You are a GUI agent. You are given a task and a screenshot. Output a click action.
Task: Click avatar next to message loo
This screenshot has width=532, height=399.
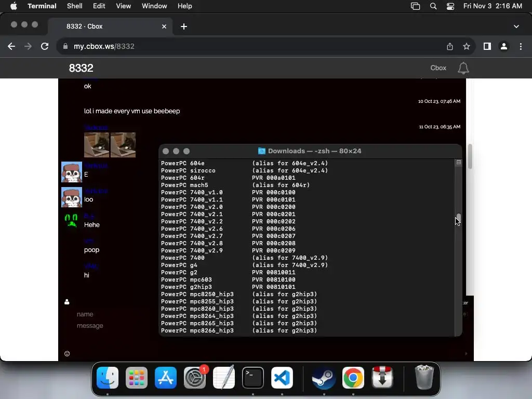pos(72,197)
